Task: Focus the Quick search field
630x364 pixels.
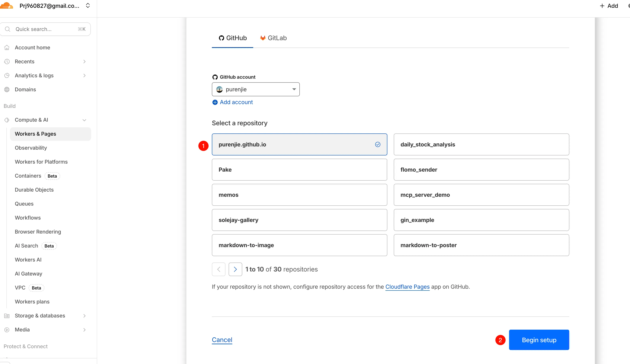Action: 45,29
